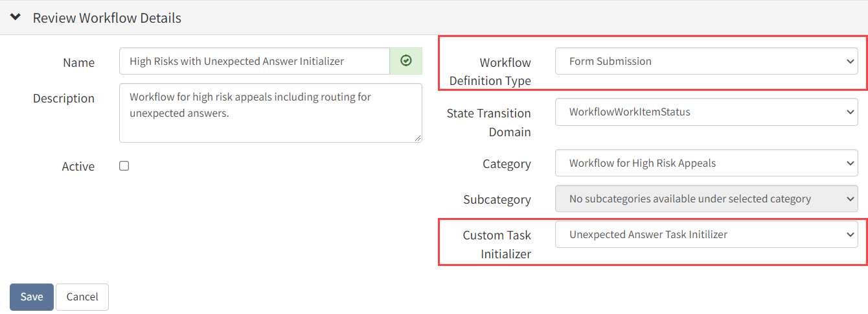The width and height of the screenshot is (868, 314).
Task: Click the Description box resize grip
Action: click(418, 138)
